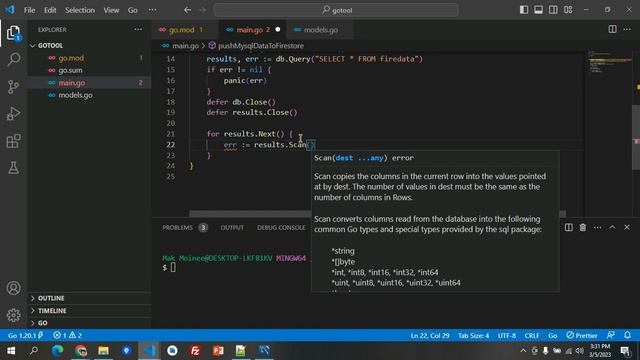Click the VS Code logo menu icon
Image resolution: width=640 pixels, height=360 pixels.
point(10,9)
